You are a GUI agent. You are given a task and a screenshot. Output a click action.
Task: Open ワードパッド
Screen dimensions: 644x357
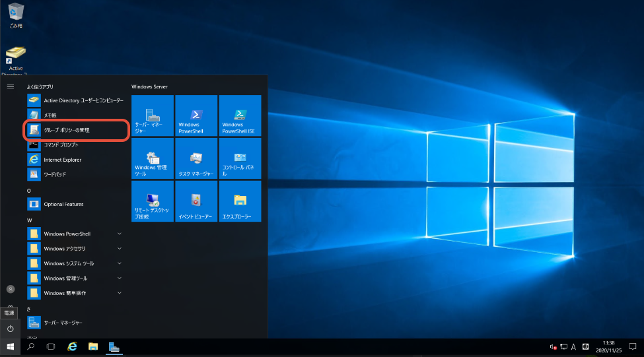[x=76, y=174]
